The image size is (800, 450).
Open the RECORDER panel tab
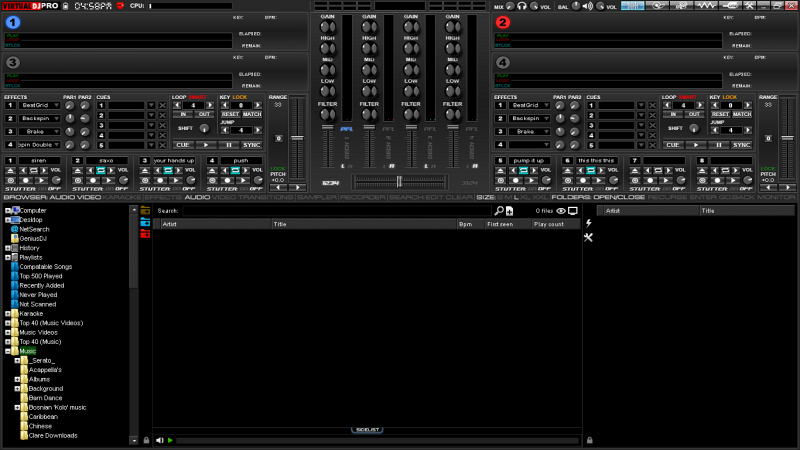click(x=362, y=197)
